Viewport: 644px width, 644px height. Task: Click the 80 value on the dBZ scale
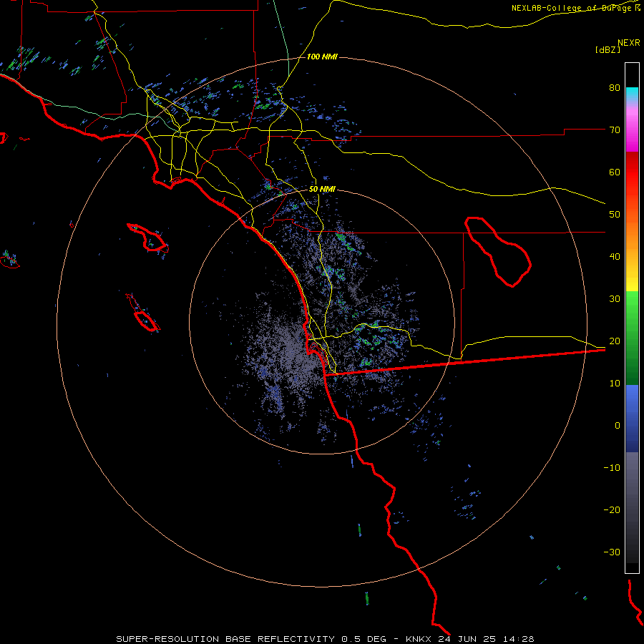click(615, 87)
